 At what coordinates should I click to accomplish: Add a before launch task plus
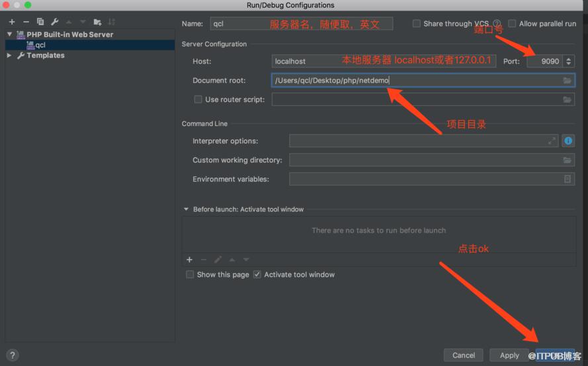pyautogui.click(x=189, y=260)
